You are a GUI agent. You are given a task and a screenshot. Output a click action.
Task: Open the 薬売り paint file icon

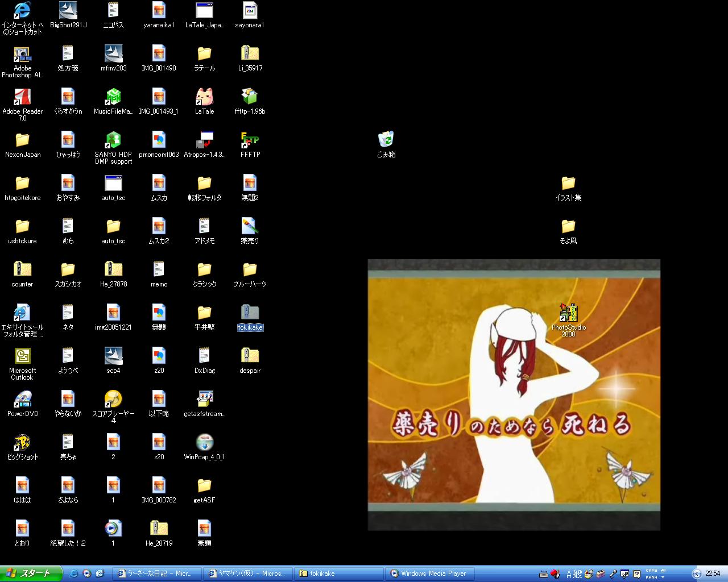pos(250,231)
